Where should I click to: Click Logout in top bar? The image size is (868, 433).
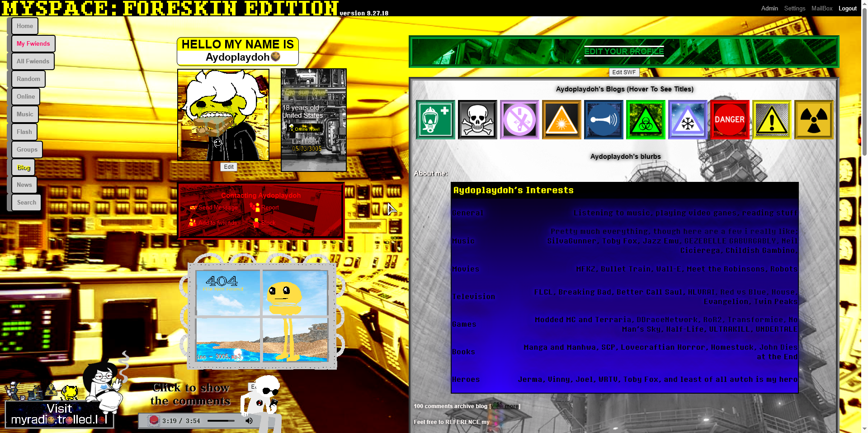tap(848, 8)
